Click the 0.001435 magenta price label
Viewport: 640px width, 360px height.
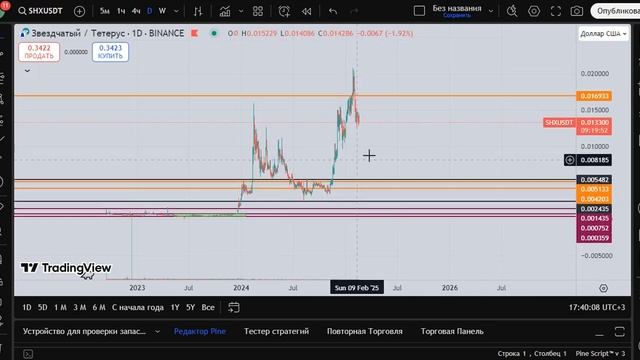click(594, 218)
